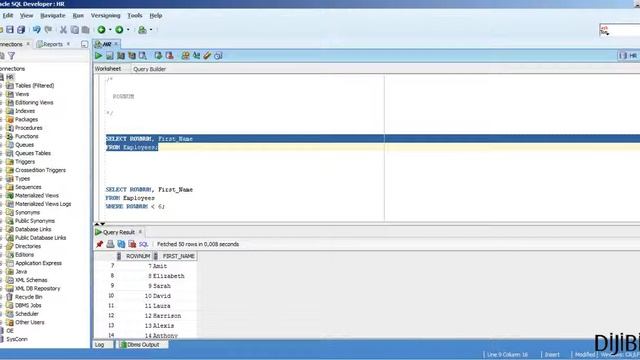Click the red database icon in Query Result toolbar
Viewport: 640px width, 360px height.
click(132, 244)
